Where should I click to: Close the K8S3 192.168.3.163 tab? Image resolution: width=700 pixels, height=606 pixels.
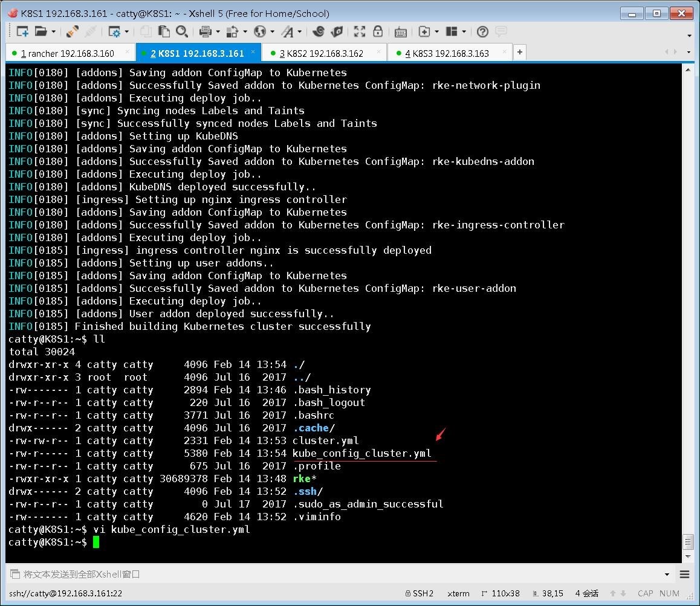click(505, 52)
